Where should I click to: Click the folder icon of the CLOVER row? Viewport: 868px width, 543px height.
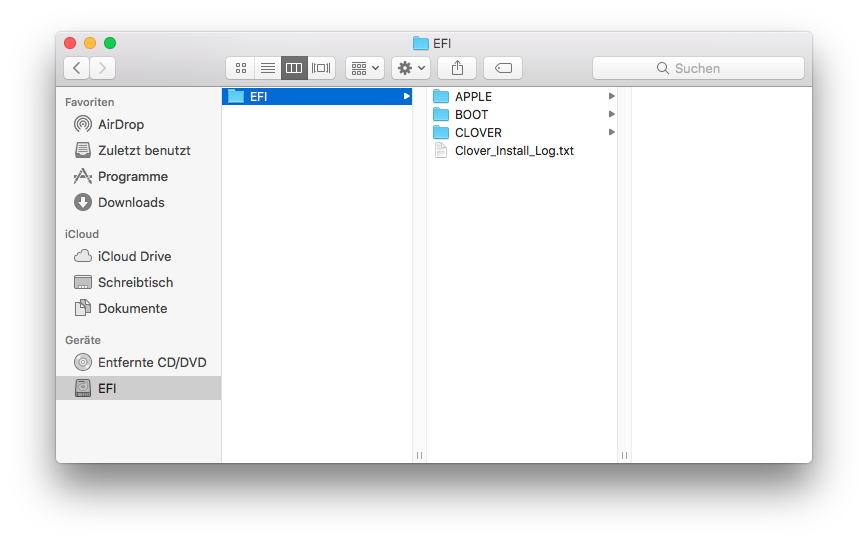click(441, 132)
